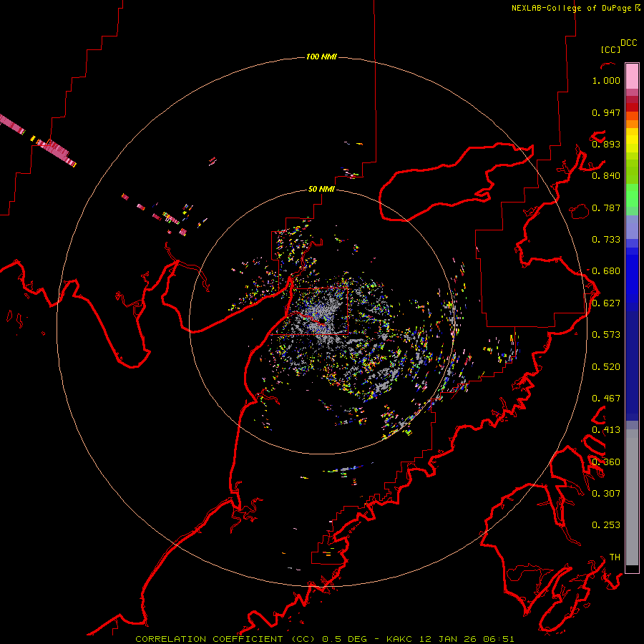The image size is (644, 644).
Task: Click the NEXLAB-College of DuPage watermark text
Action: coord(575,8)
